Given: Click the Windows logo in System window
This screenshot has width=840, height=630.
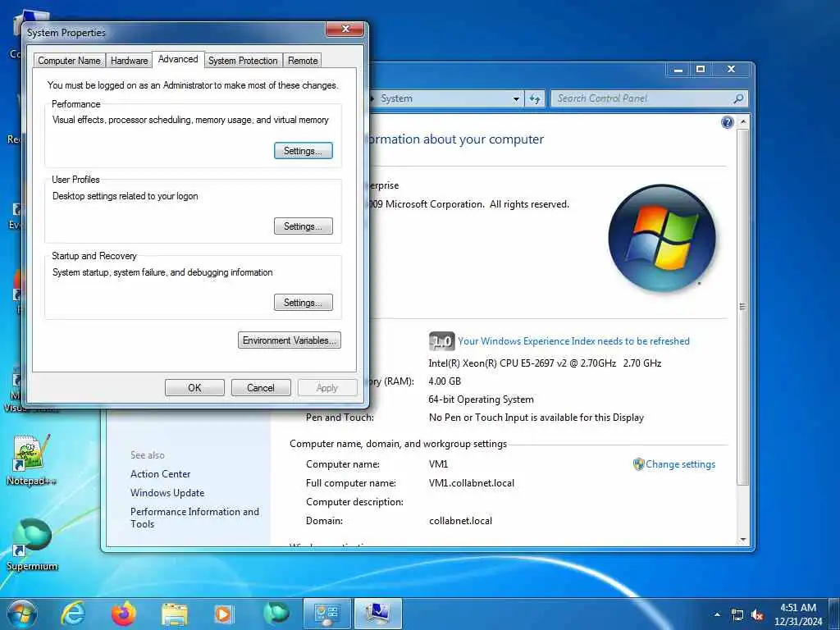Looking at the screenshot, I should pos(662,238).
